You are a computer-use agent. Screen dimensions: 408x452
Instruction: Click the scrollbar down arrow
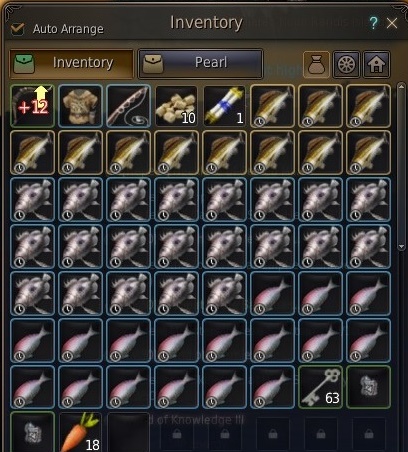(x=401, y=247)
